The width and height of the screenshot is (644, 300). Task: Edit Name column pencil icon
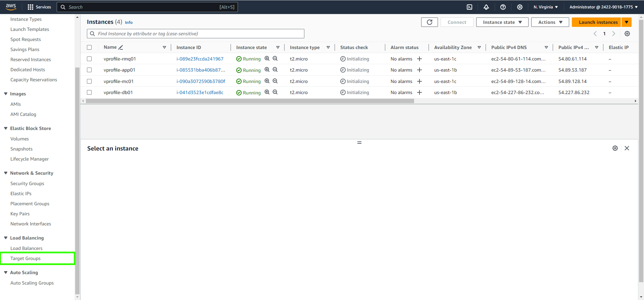click(121, 47)
